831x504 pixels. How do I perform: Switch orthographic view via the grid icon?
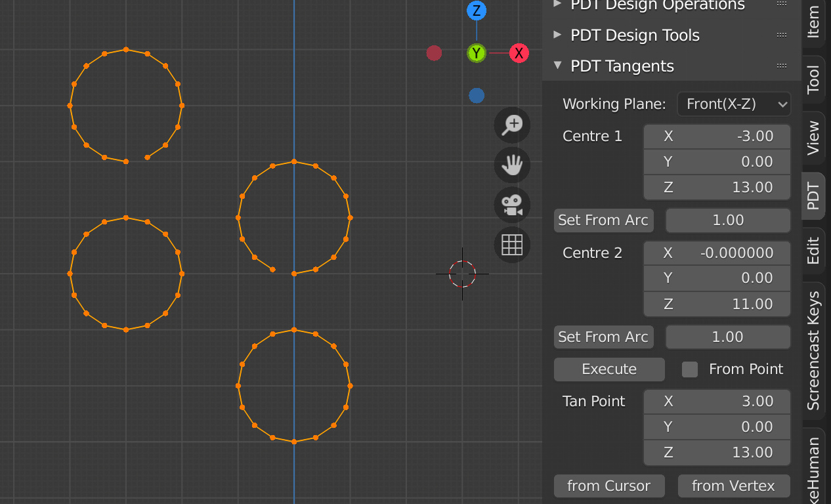point(511,245)
